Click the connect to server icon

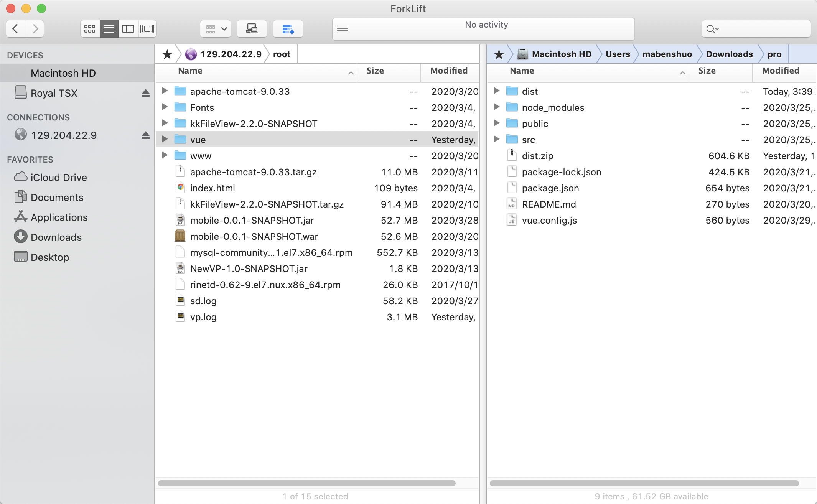click(x=252, y=29)
